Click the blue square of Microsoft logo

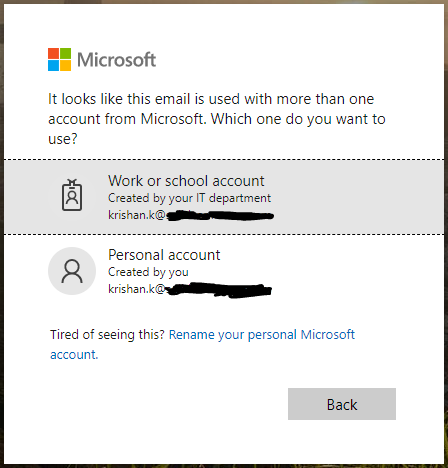(x=53, y=66)
